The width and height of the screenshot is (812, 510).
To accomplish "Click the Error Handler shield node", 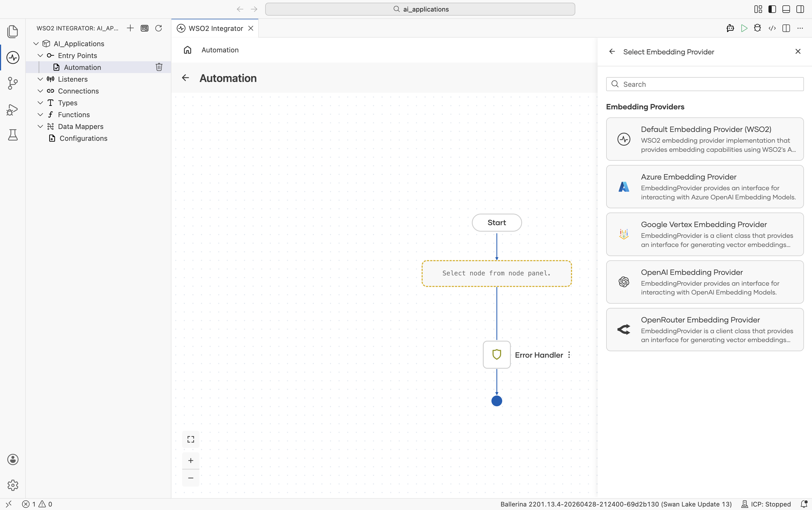I will 497,354.
